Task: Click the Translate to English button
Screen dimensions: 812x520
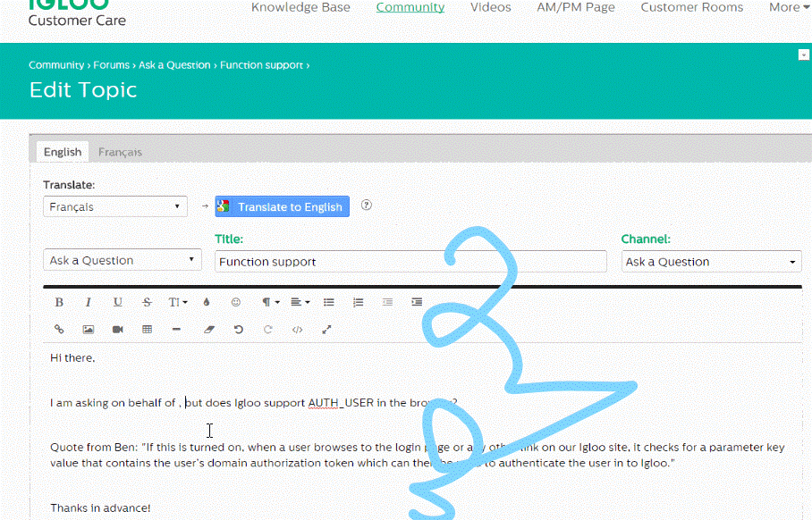Action: click(x=283, y=206)
